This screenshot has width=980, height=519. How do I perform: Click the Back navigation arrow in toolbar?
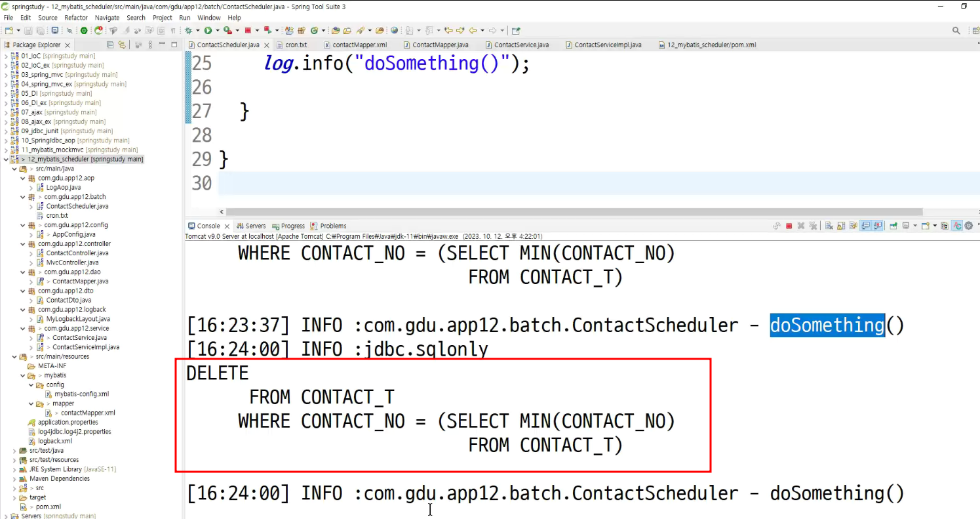(x=473, y=30)
